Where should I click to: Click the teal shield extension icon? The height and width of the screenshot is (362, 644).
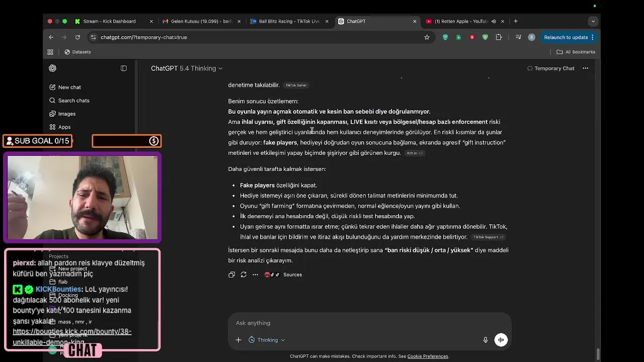445,37
